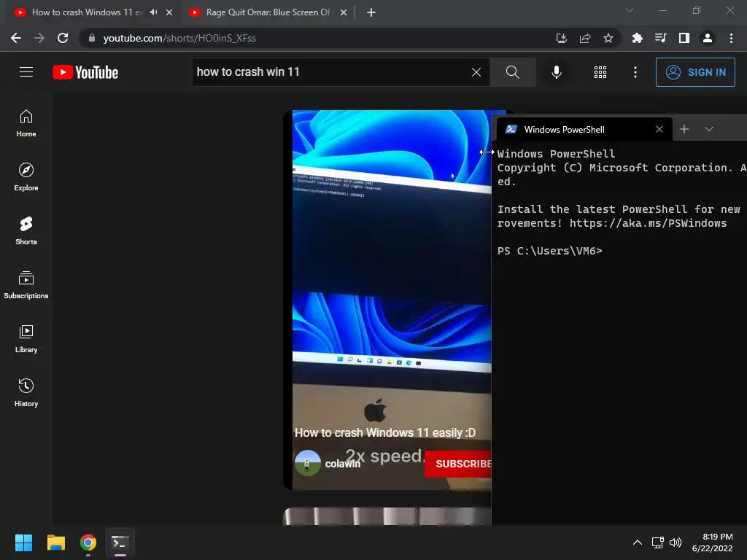Viewport: 747px width, 560px height.
Task: Open Chrome three-dot menu
Action: tap(731, 38)
